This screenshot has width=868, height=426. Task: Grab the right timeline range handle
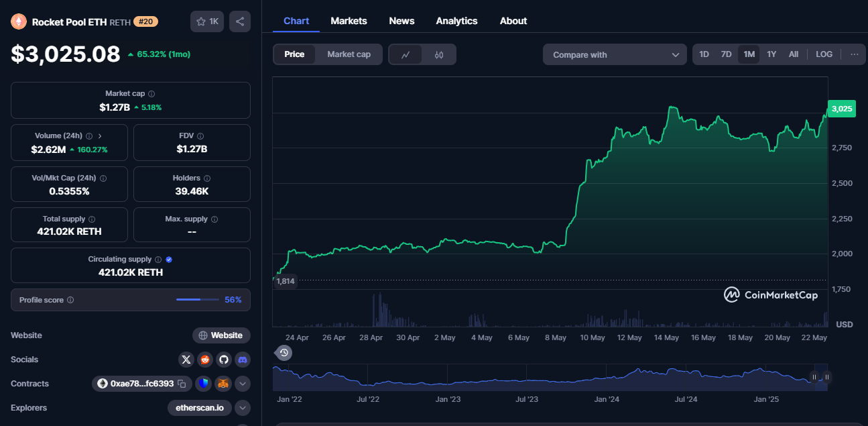click(826, 377)
